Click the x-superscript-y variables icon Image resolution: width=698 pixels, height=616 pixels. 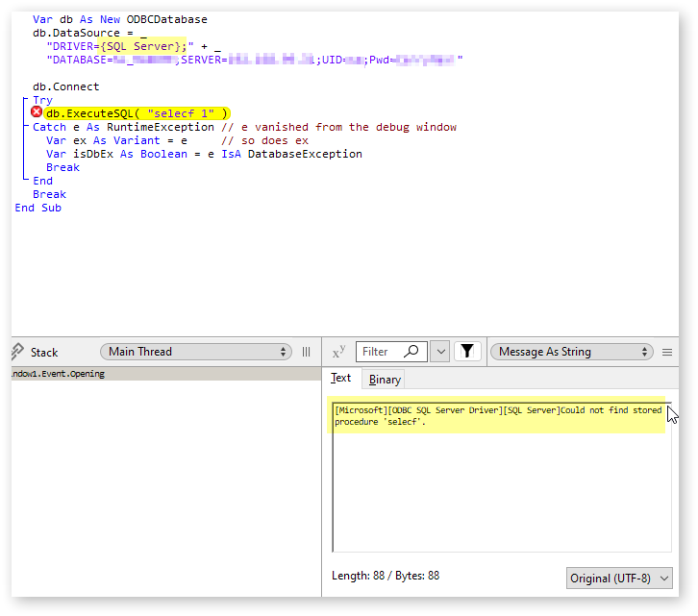click(338, 352)
